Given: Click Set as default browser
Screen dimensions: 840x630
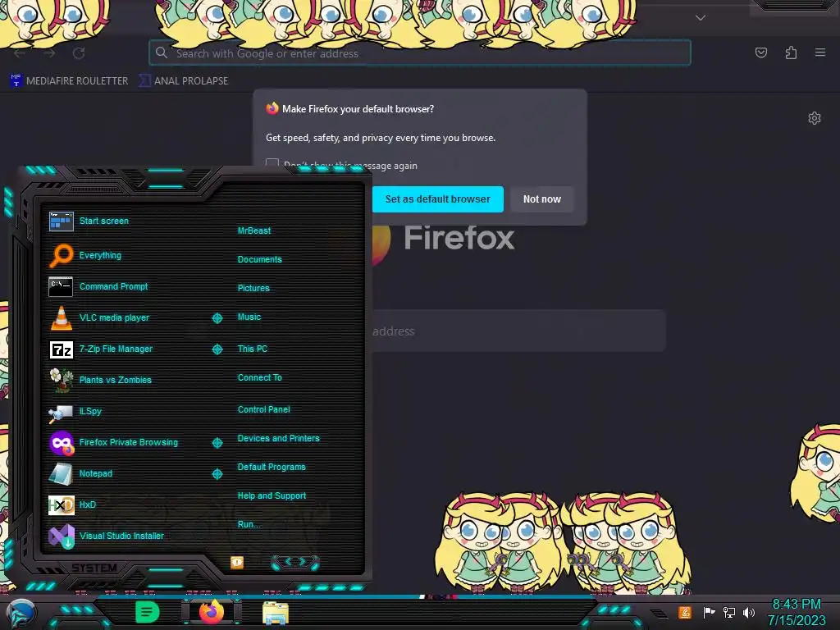Looking at the screenshot, I should 438,199.
